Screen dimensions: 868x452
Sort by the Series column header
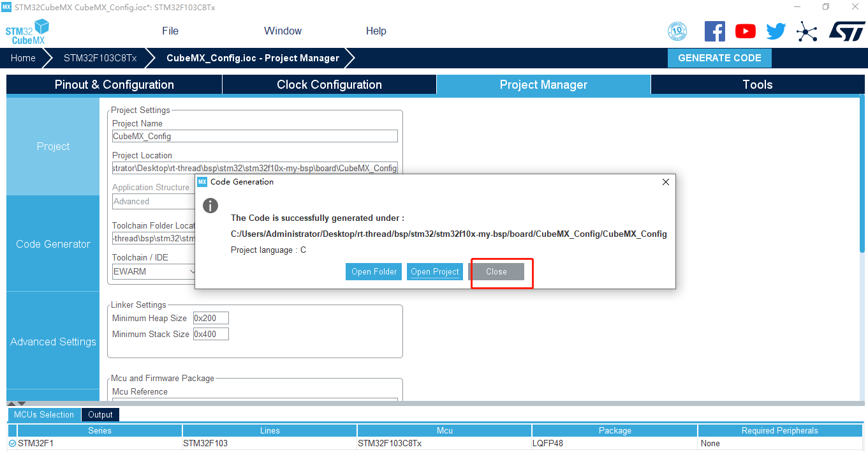99,430
